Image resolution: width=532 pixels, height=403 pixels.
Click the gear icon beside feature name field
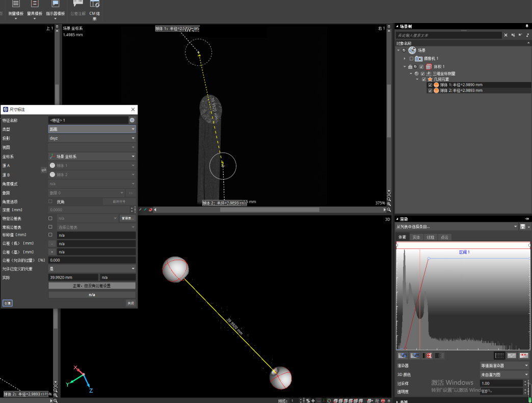[x=132, y=120]
